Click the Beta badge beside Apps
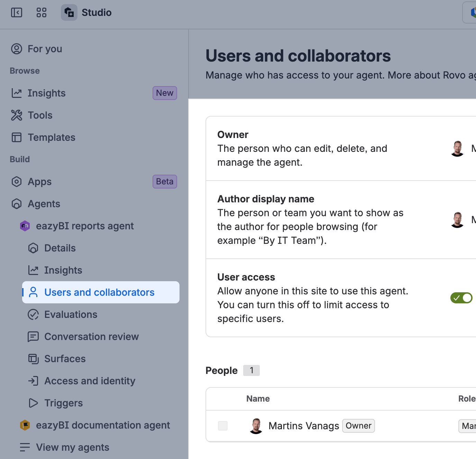 165,182
